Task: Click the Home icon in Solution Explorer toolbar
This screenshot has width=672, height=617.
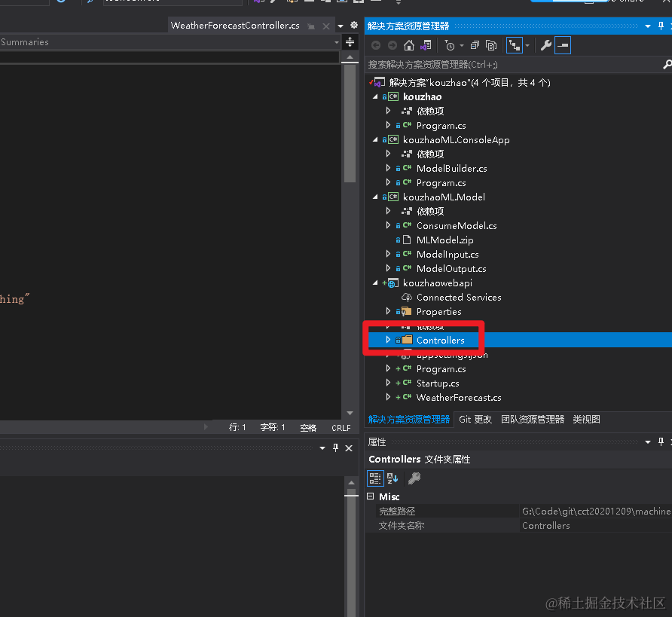Action: (x=409, y=45)
